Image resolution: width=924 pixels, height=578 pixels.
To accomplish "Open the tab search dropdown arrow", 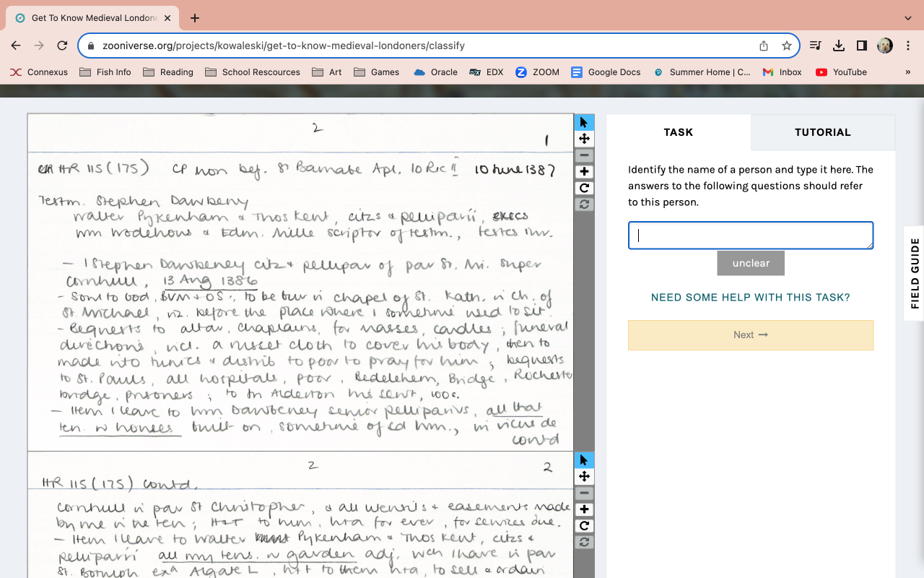I will [907, 18].
